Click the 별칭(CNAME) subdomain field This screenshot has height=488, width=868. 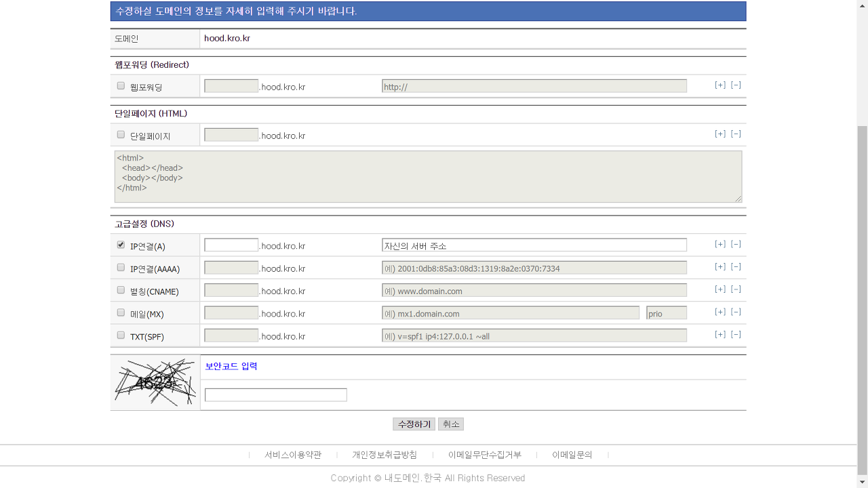231,290
